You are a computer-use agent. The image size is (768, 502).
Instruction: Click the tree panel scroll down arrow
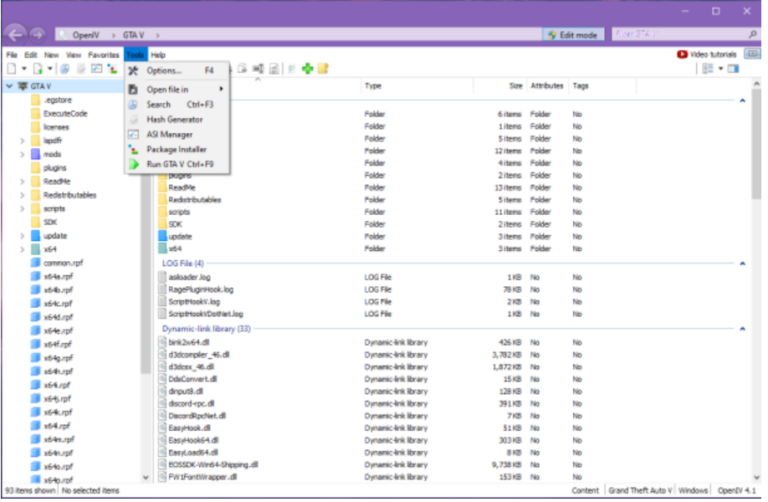[145, 478]
